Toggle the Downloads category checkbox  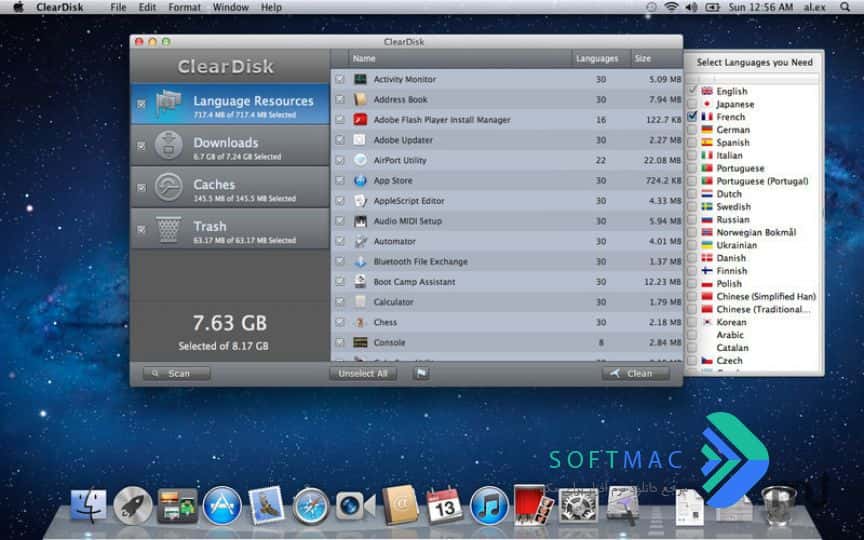click(141, 146)
